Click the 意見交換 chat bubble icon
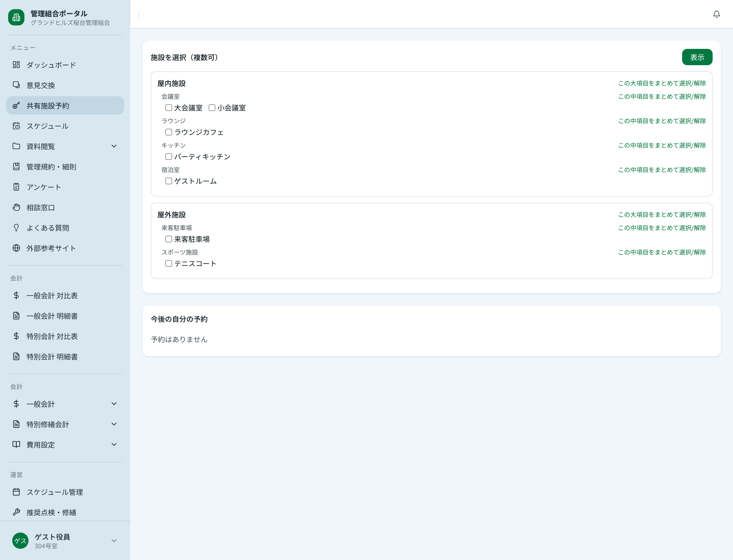 pos(16,85)
